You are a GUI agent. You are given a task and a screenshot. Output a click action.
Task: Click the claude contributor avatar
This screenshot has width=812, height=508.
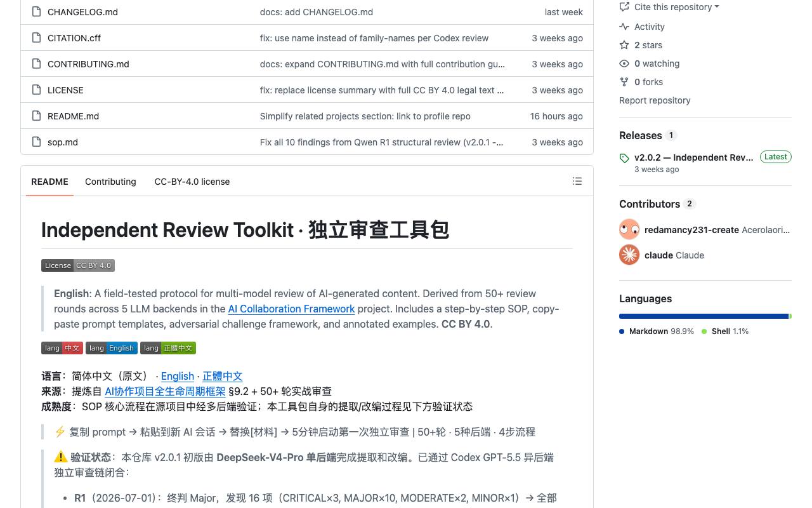coord(629,255)
